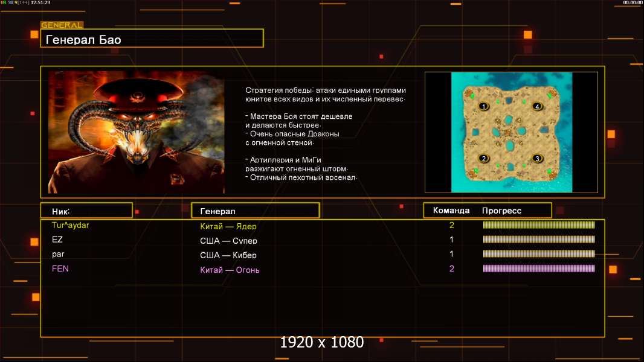The height and width of the screenshot is (362, 644).
Task: Click team number for par
Action: point(452,254)
